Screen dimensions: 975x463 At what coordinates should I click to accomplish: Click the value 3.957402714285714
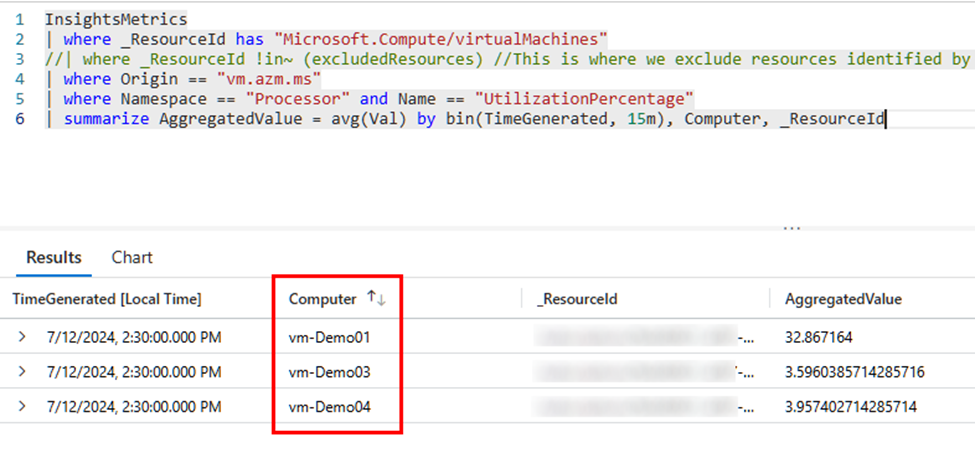click(851, 407)
